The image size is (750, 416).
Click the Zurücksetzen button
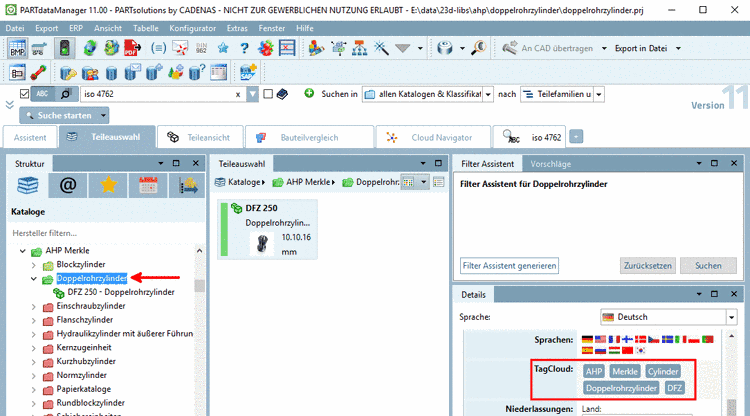click(x=648, y=265)
